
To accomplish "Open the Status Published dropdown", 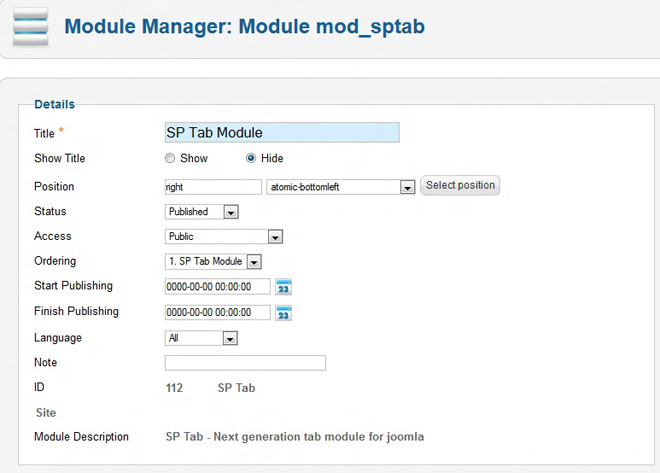I will (231, 212).
